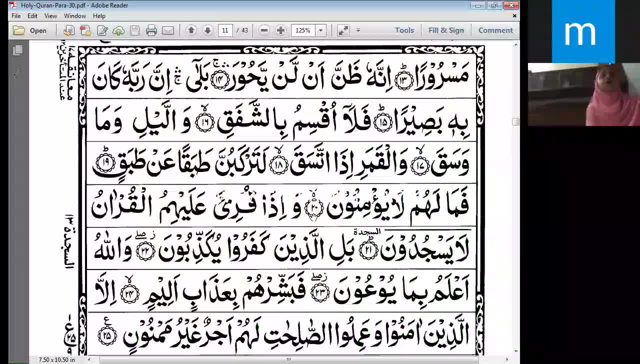This screenshot has width=640, height=364.
Task: Click the Adobe Reader title bar PDF icon
Action: (13, 5)
